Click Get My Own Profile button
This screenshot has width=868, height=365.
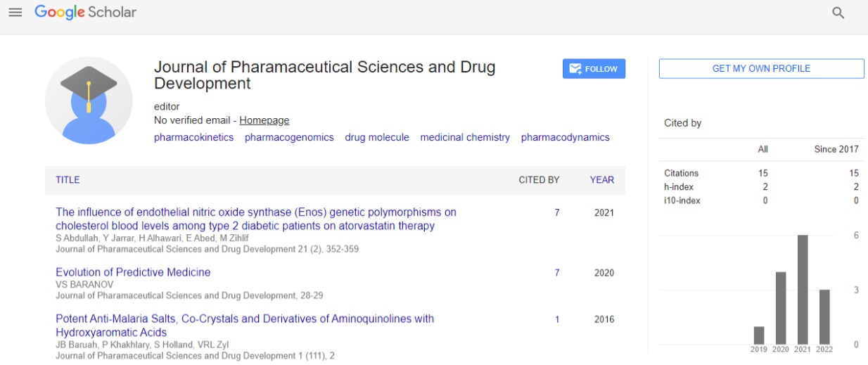761,68
